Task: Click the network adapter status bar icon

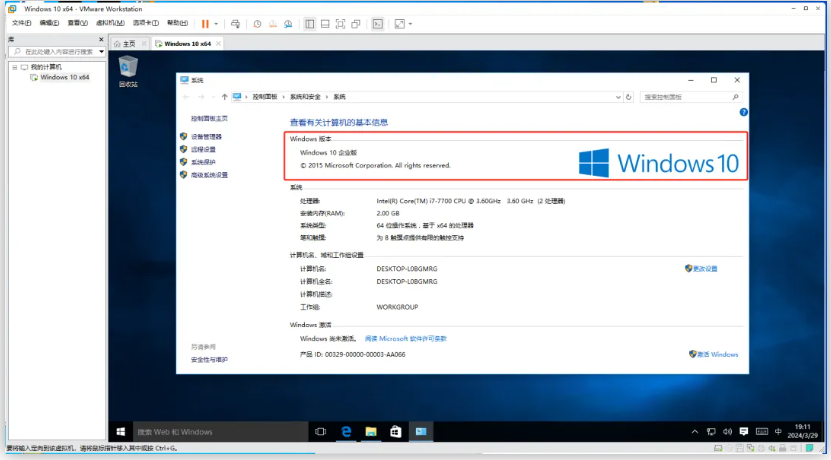Action: click(x=750, y=448)
